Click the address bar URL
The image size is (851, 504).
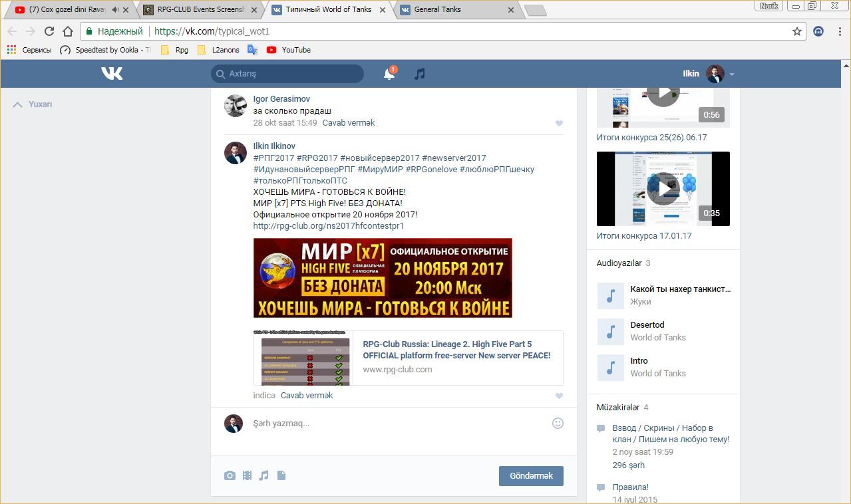[x=212, y=31]
